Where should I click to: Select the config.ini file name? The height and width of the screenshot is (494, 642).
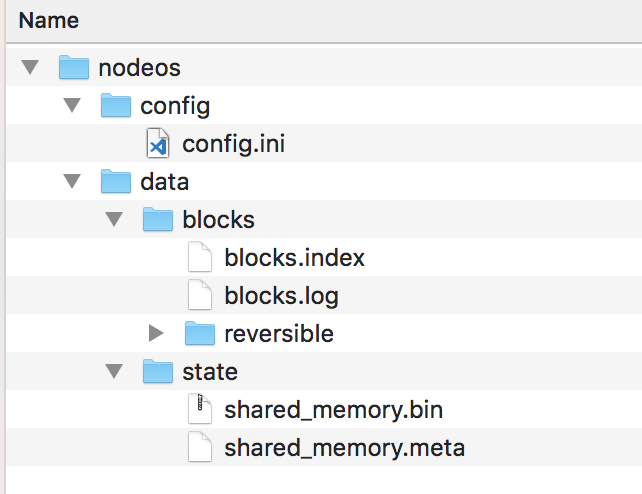(233, 144)
